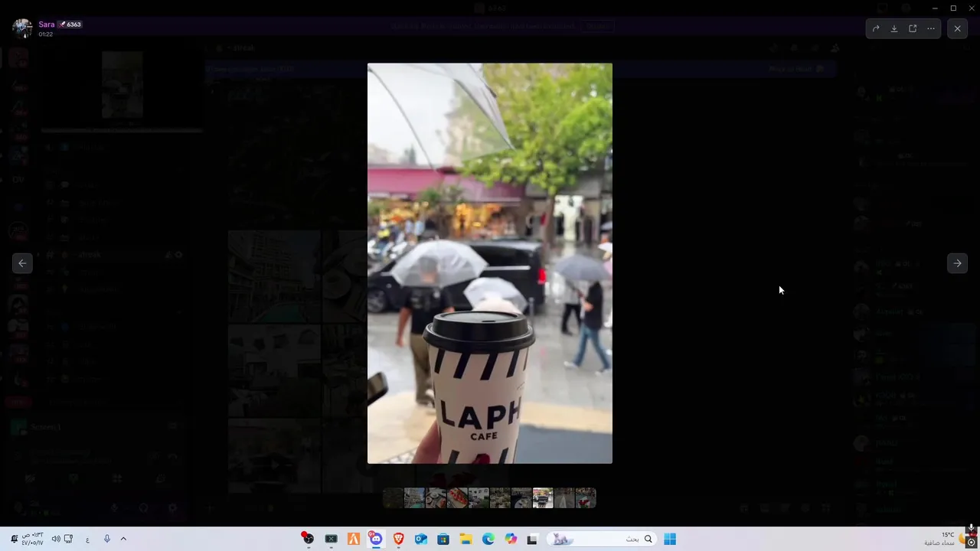Expand the hidden tray icons chevron
This screenshot has width=980, height=551.
click(123, 539)
